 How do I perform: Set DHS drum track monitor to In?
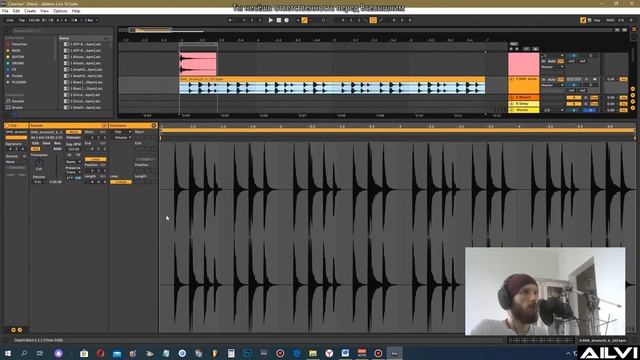tap(543, 79)
